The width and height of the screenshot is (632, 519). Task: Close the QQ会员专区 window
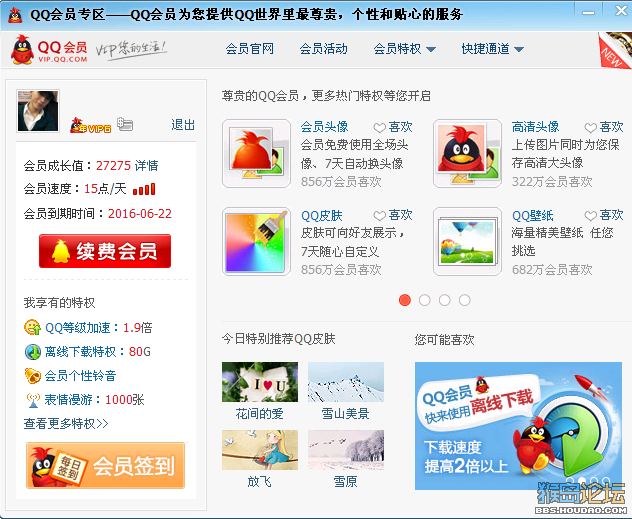click(x=621, y=11)
